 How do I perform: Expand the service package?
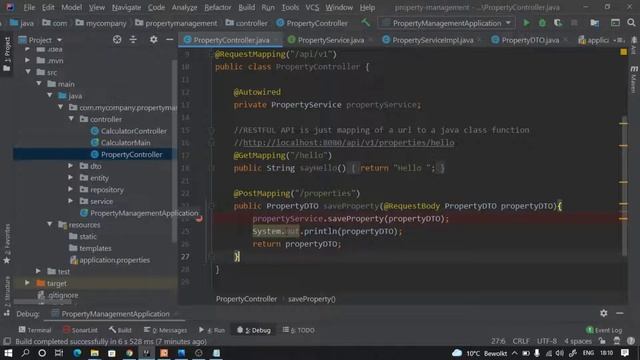(71, 201)
